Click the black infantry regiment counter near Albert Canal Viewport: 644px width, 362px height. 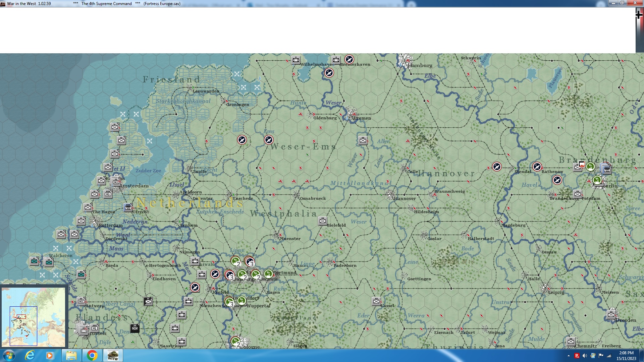coord(148,301)
